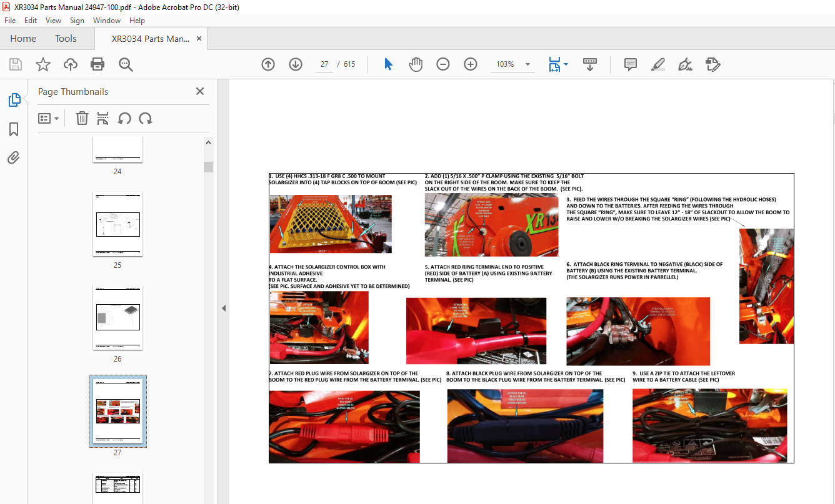The width and height of the screenshot is (835, 504).
Task: Open the find text magnifier tool
Action: pyautogui.click(x=126, y=64)
